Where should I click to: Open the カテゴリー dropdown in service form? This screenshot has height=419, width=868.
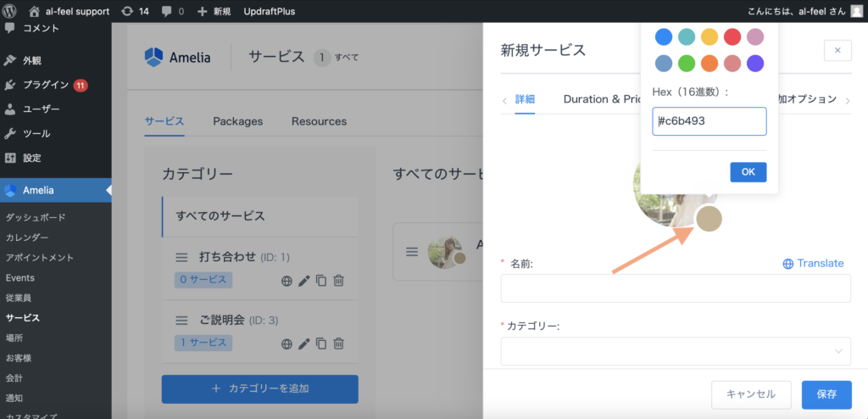675,350
